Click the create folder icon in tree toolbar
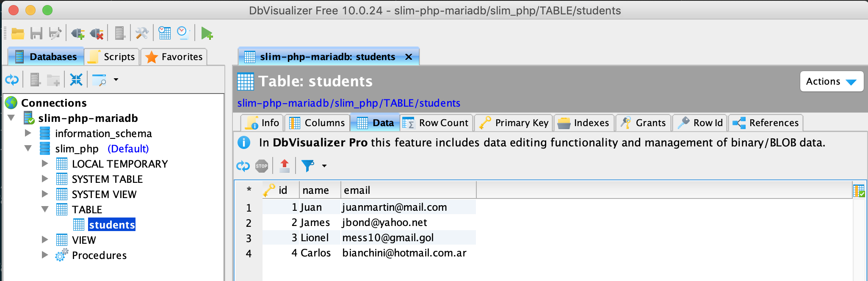This screenshot has width=868, height=281. tap(53, 80)
